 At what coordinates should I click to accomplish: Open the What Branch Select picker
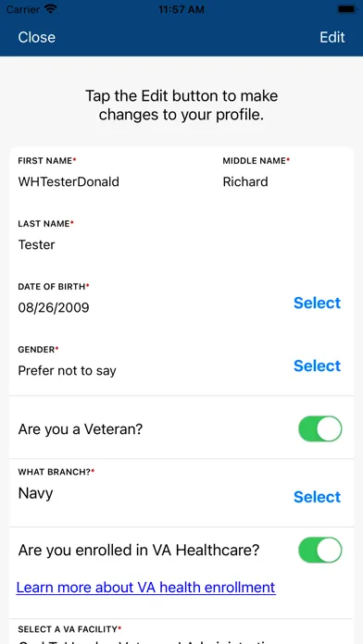pos(317,497)
